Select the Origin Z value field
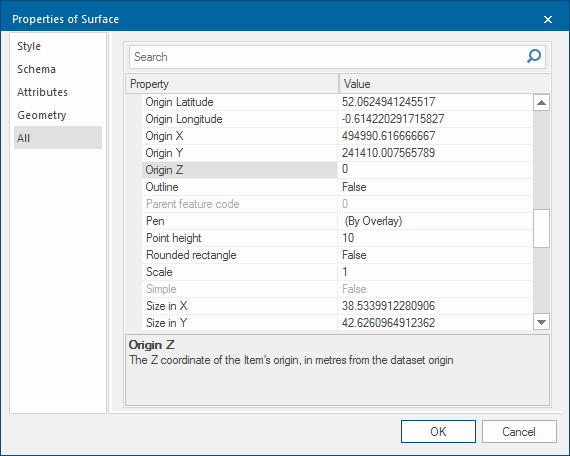570x456 pixels. pos(435,170)
